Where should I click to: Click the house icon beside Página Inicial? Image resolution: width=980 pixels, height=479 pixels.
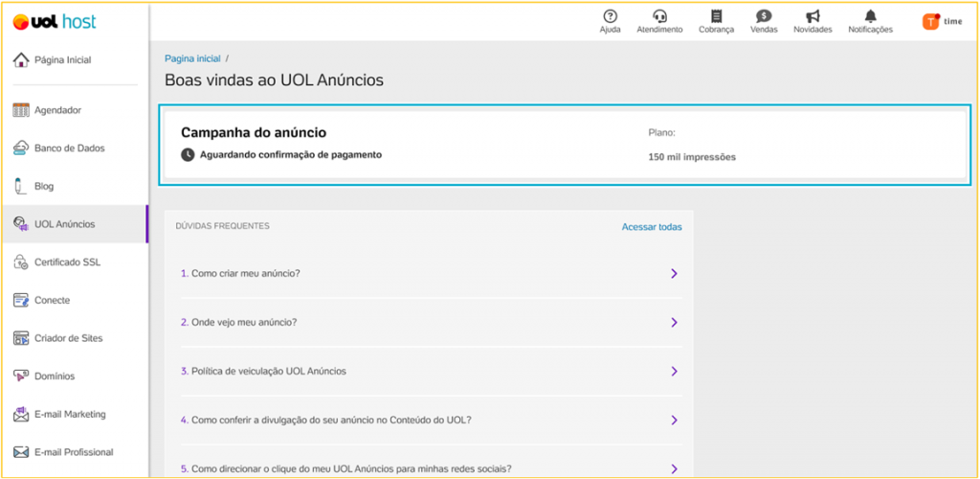pyautogui.click(x=21, y=60)
